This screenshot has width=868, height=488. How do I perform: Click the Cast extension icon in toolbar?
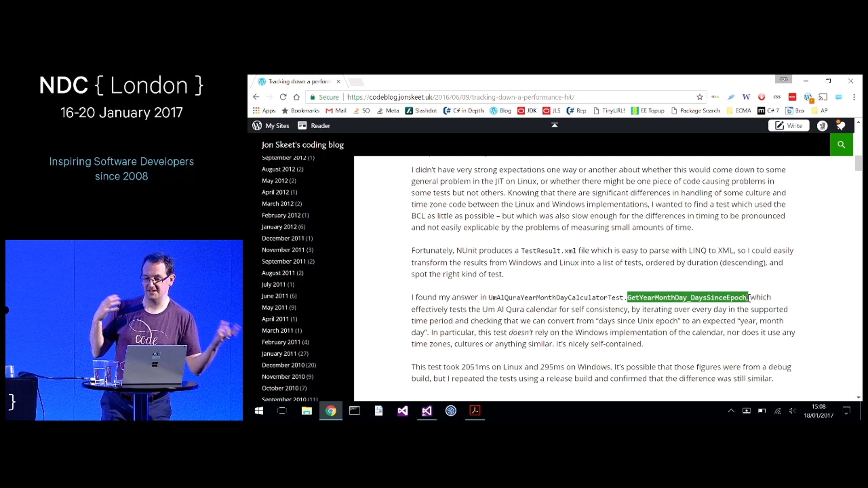coord(823,97)
